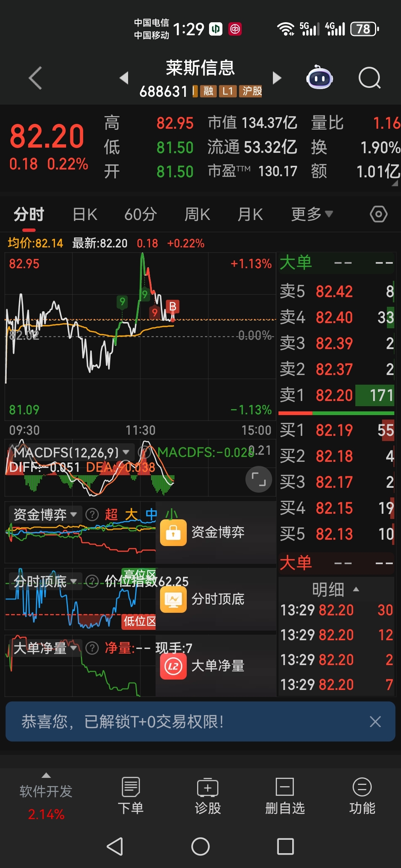Tap buy/sell ratio bar below 卖1
The height and width of the screenshot is (868, 401).
pyautogui.click(x=336, y=413)
